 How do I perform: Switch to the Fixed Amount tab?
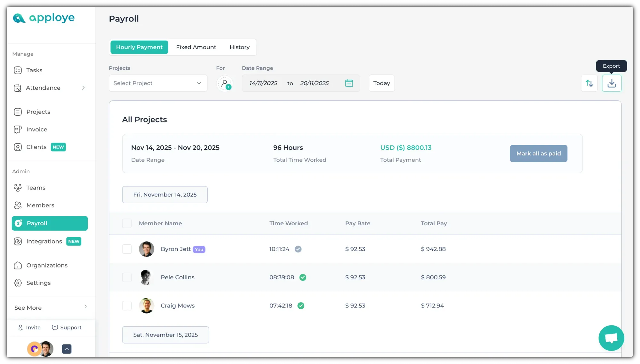click(196, 47)
